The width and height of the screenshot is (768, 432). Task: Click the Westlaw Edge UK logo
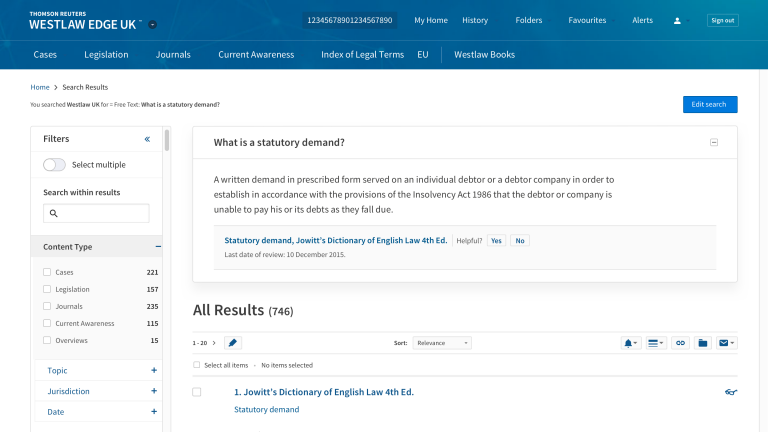point(85,21)
